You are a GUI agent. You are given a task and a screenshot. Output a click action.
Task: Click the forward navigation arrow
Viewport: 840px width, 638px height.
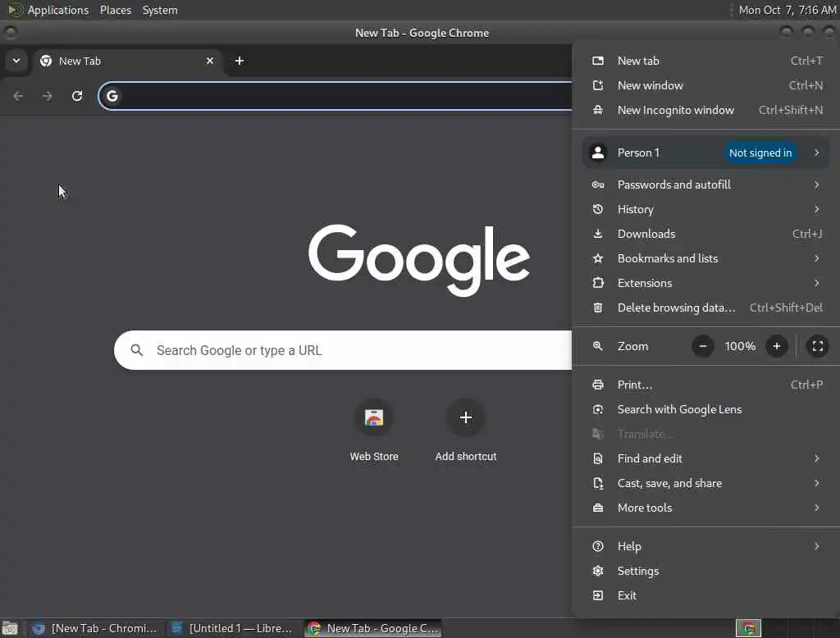(48, 96)
